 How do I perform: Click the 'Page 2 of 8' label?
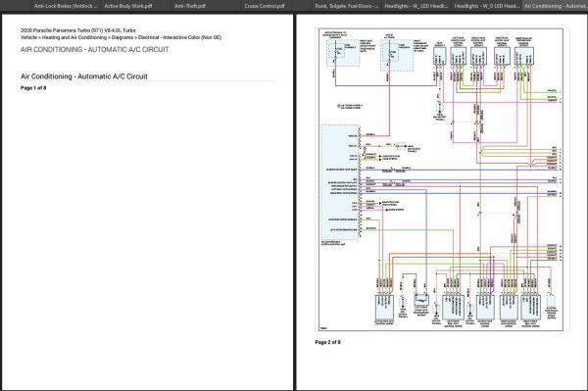pyautogui.click(x=327, y=342)
